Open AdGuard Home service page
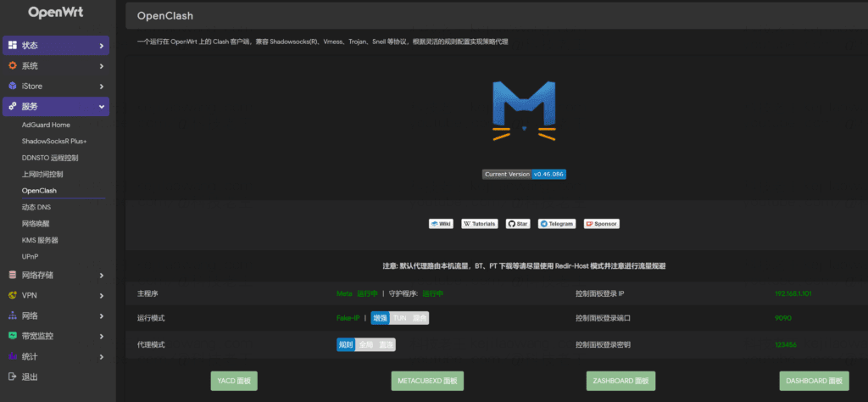Image resolution: width=868 pixels, height=402 pixels. [46, 126]
